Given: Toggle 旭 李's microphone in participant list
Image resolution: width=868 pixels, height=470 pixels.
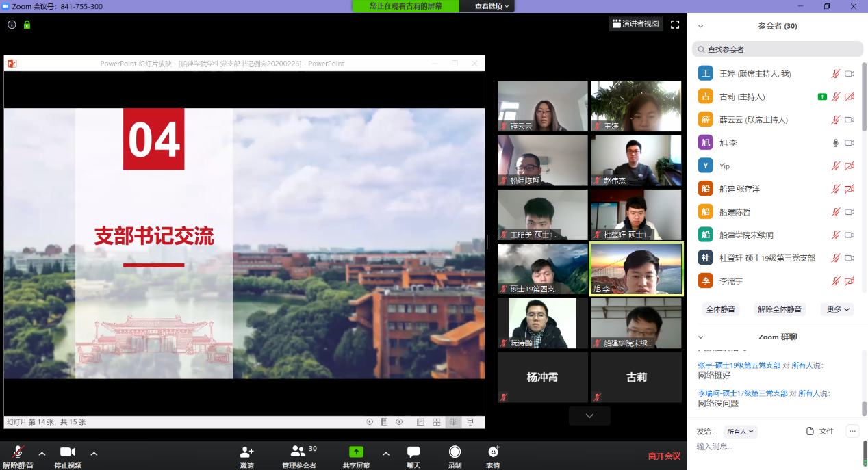Looking at the screenshot, I should coord(835,143).
